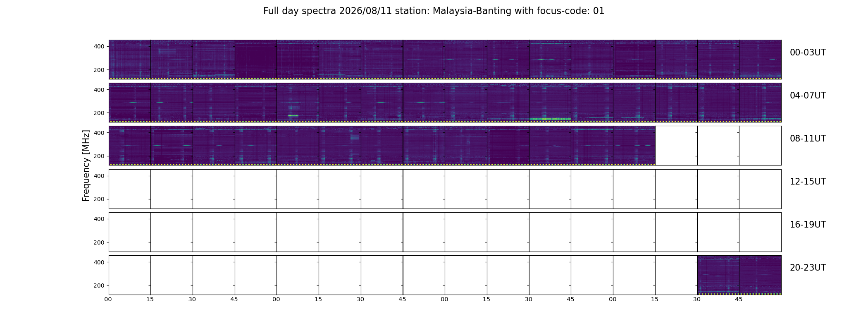Select the "08-11UT" row label
The width and height of the screenshot is (868, 331).
point(808,139)
